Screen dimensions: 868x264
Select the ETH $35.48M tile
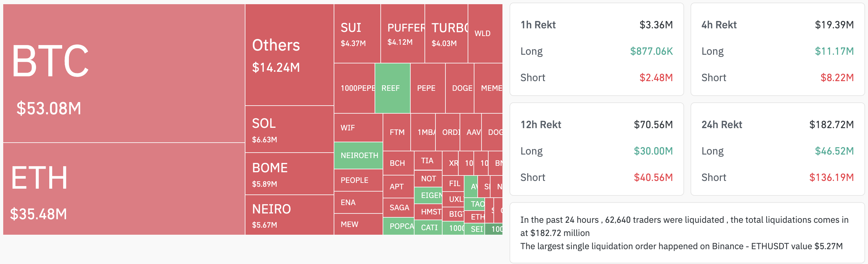[124, 189]
